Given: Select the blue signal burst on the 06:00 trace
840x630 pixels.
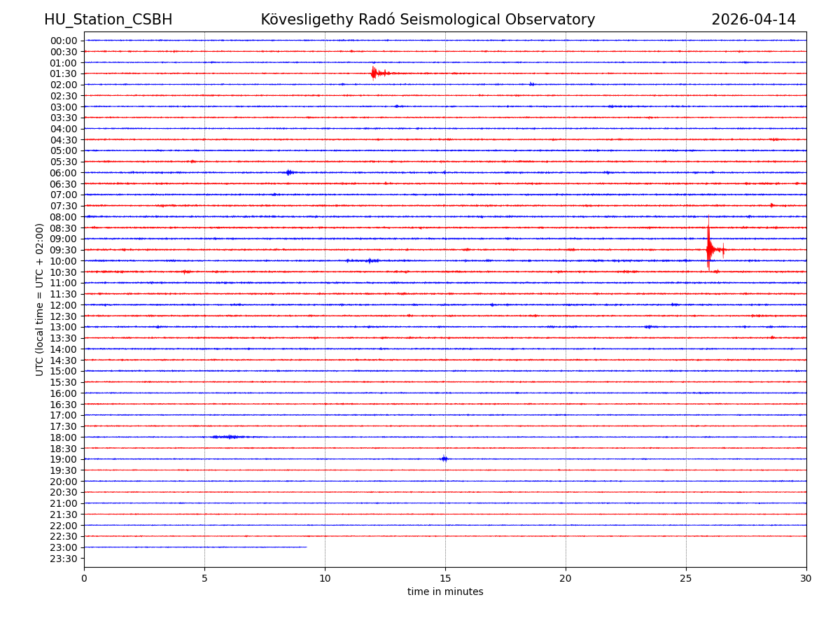Looking at the screenshot, I should pyautogui.click(x=288, y=172).
